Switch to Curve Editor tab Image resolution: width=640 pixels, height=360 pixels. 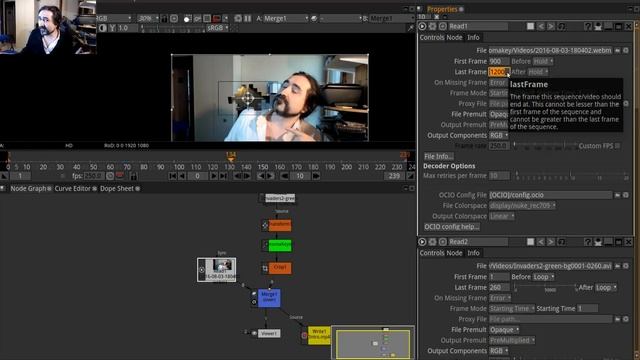coord(73,189)
